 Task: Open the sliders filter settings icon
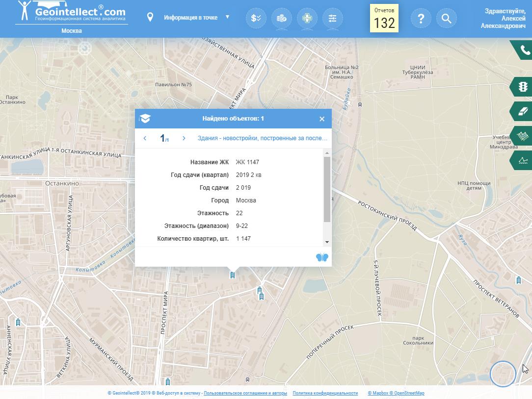click(332, 19)
